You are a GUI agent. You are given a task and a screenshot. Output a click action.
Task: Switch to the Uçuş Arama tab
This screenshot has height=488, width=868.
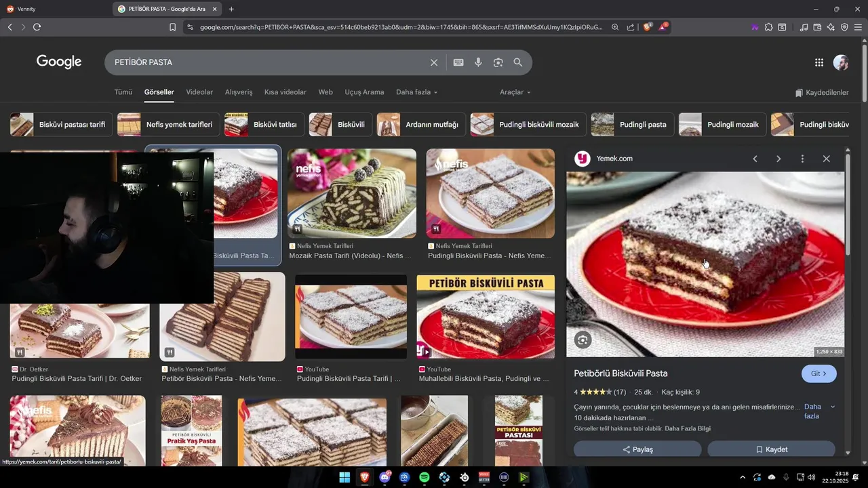pyautogui.click(x=364, y=92)
